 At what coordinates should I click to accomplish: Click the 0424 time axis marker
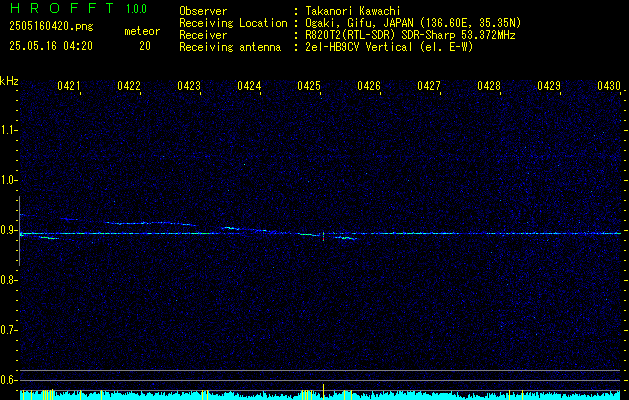[249, 86]
